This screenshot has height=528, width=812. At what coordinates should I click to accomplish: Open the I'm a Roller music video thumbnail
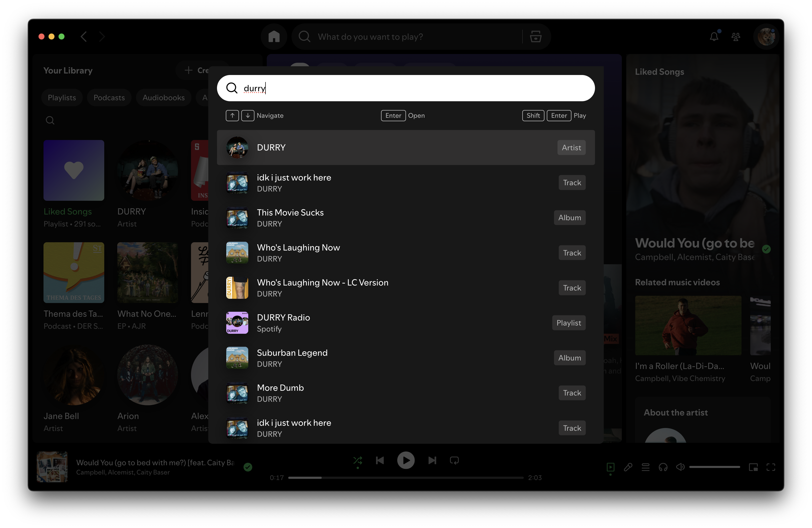coord(688,325)
